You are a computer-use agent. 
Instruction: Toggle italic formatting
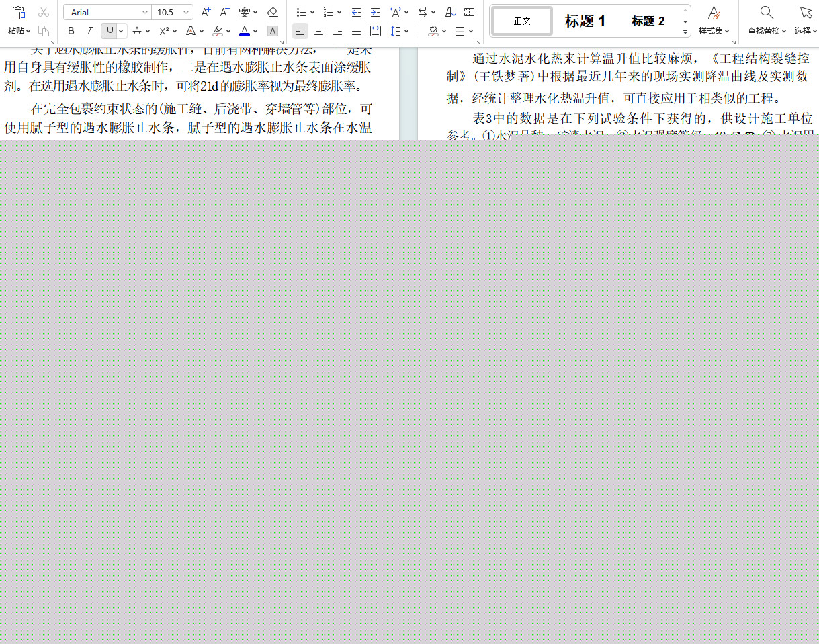point(89,31)
